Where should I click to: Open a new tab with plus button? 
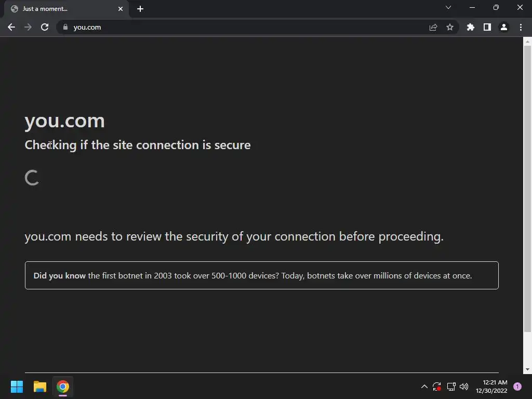point(140,9)
